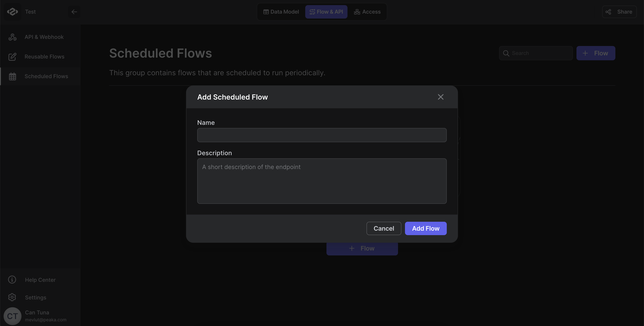Click the webhook icon in sidebar
The height and width of the screenshot is (326, 644).
pyautogui.click(x=12, y=37)
